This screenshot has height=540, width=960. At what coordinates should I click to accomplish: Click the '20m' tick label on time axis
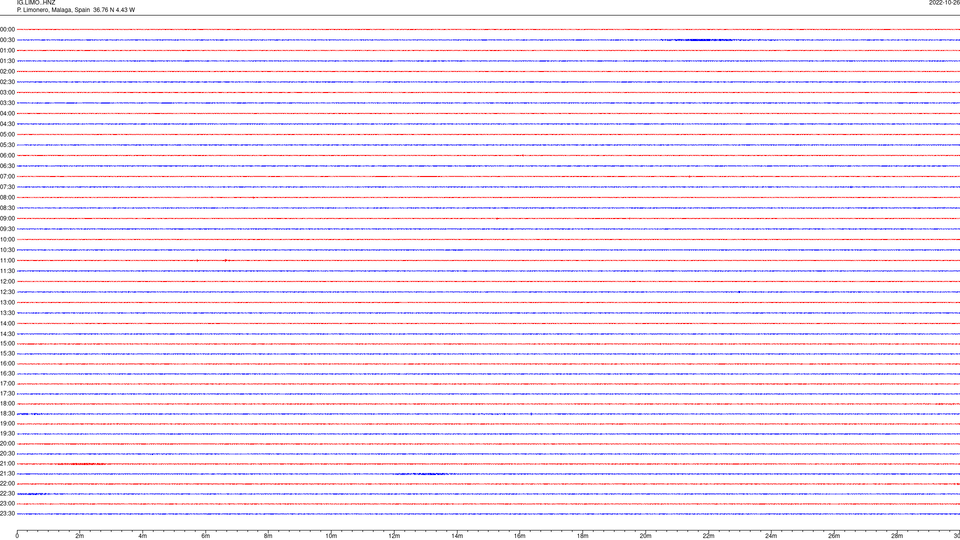pyautogui.click(x=645, y=536)
